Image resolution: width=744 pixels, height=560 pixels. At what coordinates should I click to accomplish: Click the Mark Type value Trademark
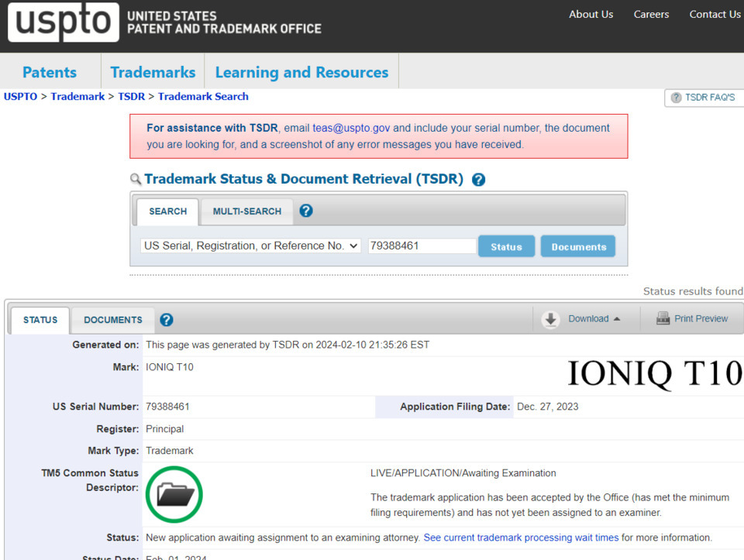coord(170,451)
